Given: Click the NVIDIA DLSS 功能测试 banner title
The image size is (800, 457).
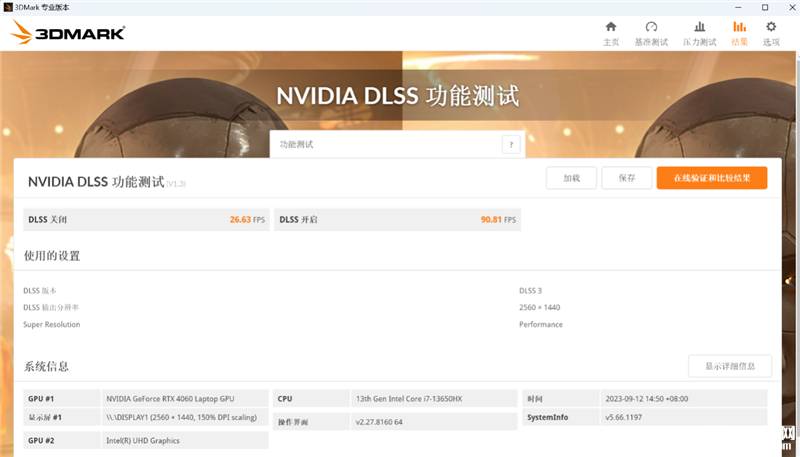Looking at the screenshot, I should click(x=397, y=96).
